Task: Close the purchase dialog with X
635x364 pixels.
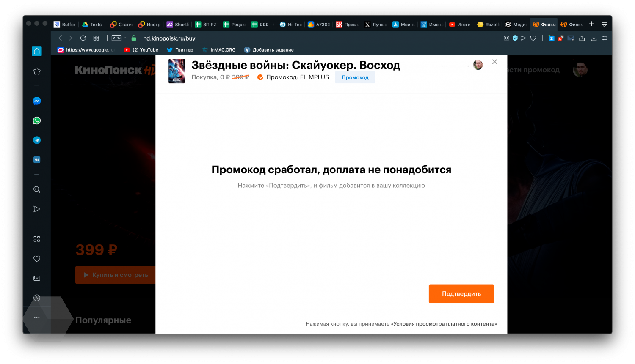Action: 494,62
